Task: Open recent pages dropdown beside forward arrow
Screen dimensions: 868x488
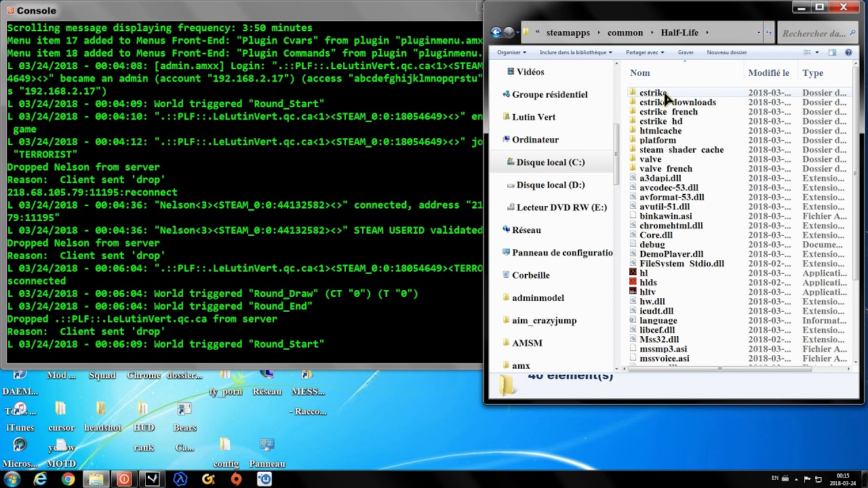Action: 519,33
